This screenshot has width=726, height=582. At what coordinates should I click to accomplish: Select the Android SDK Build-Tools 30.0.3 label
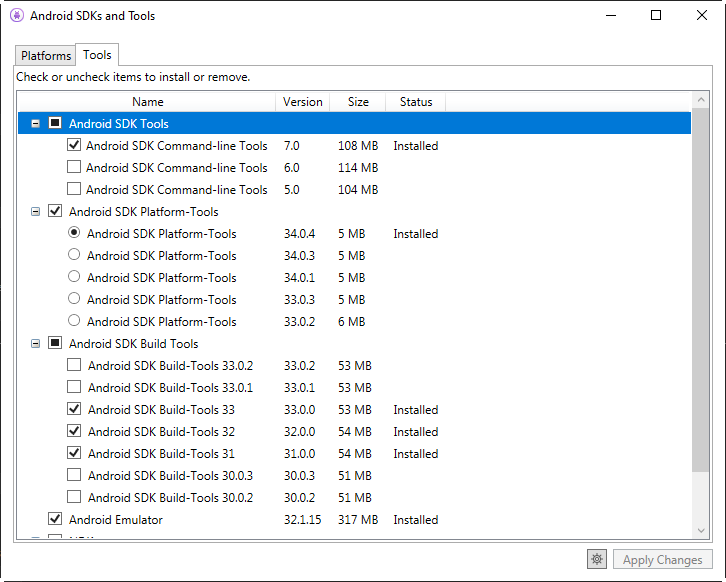point(170,476)
